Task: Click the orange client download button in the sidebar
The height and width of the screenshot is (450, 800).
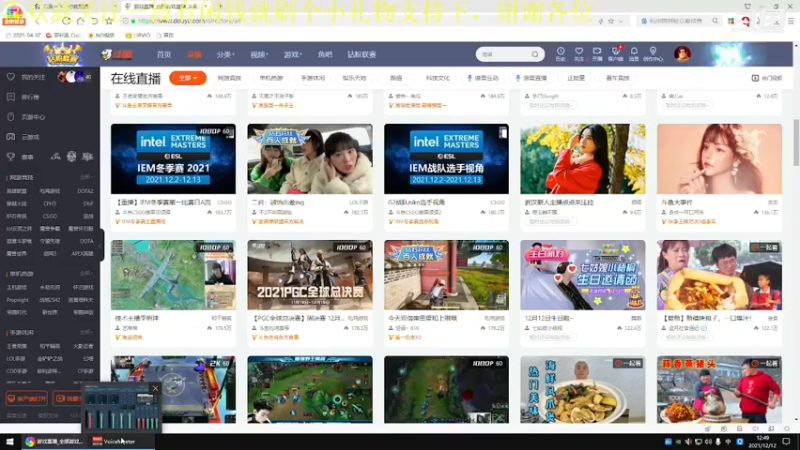Action: point(27,398)
